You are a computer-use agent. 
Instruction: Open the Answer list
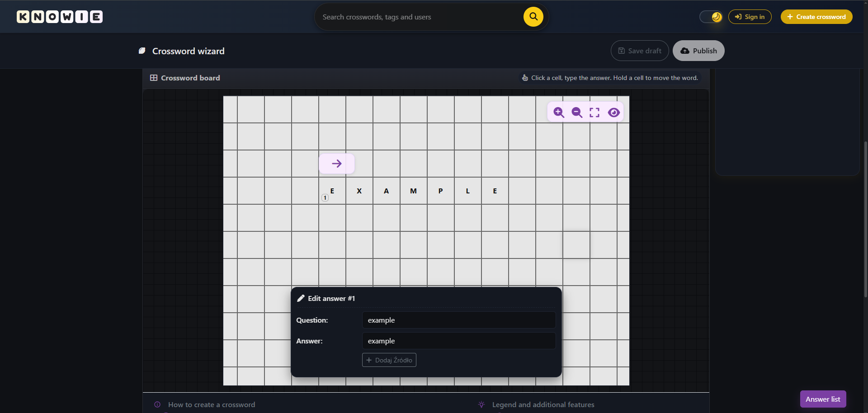(x=822, y=399)
